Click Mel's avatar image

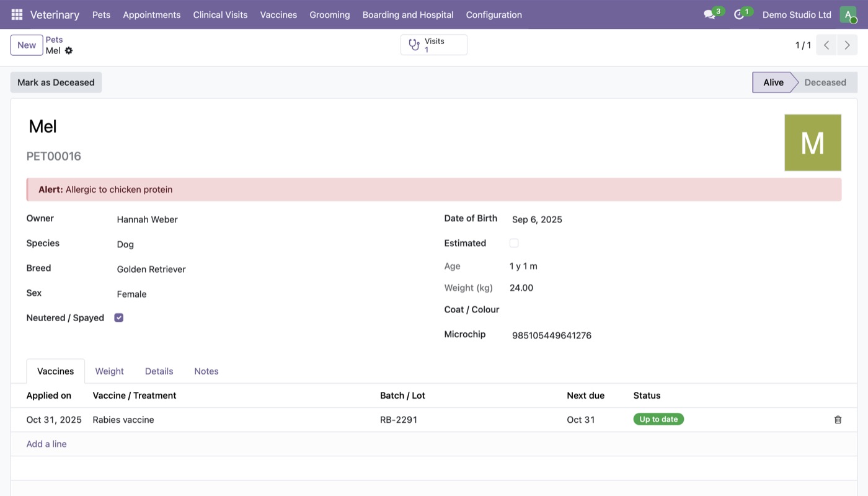pos(813,143)
